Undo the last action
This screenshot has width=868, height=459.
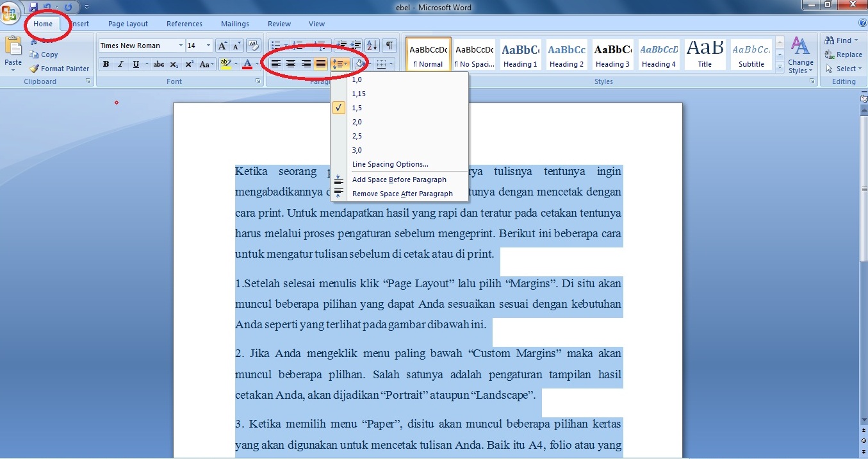(47, 7)
